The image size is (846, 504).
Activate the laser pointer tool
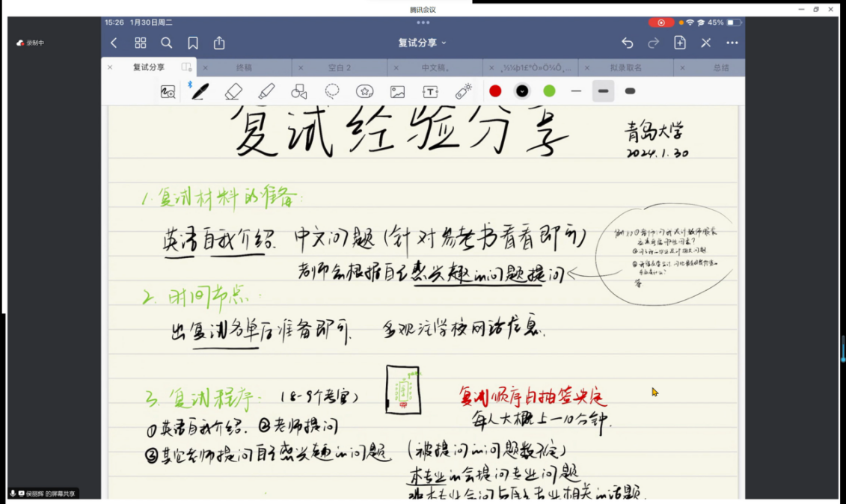[x=464, y=91]
